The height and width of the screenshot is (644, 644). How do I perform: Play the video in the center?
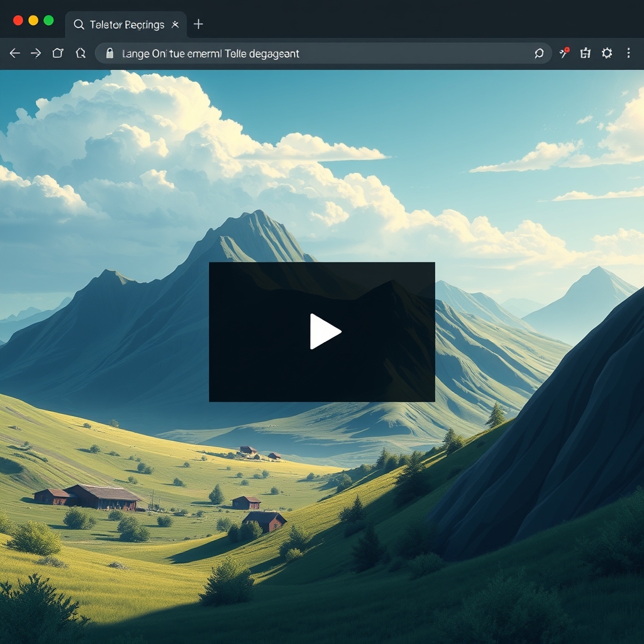[x=325, y=331]
